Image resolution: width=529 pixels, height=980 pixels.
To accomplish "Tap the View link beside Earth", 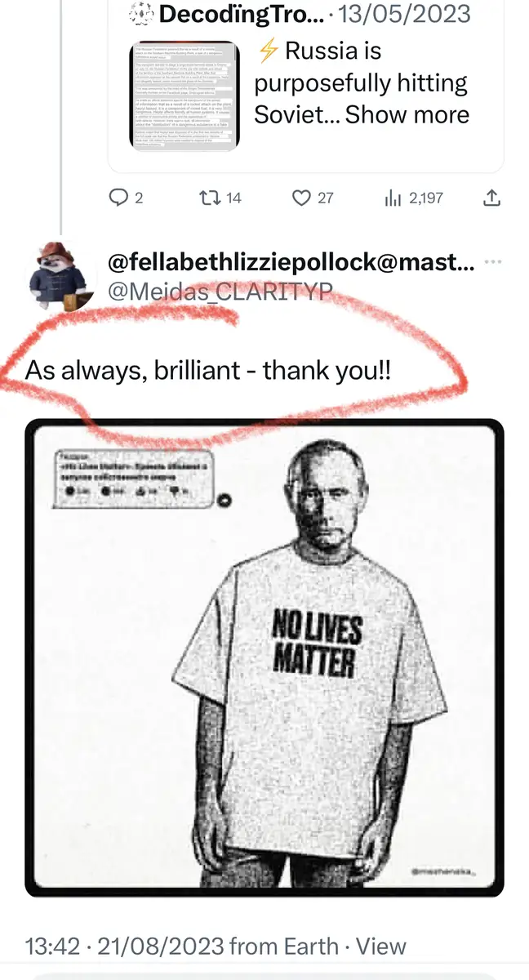I will (x=381, y=947).
